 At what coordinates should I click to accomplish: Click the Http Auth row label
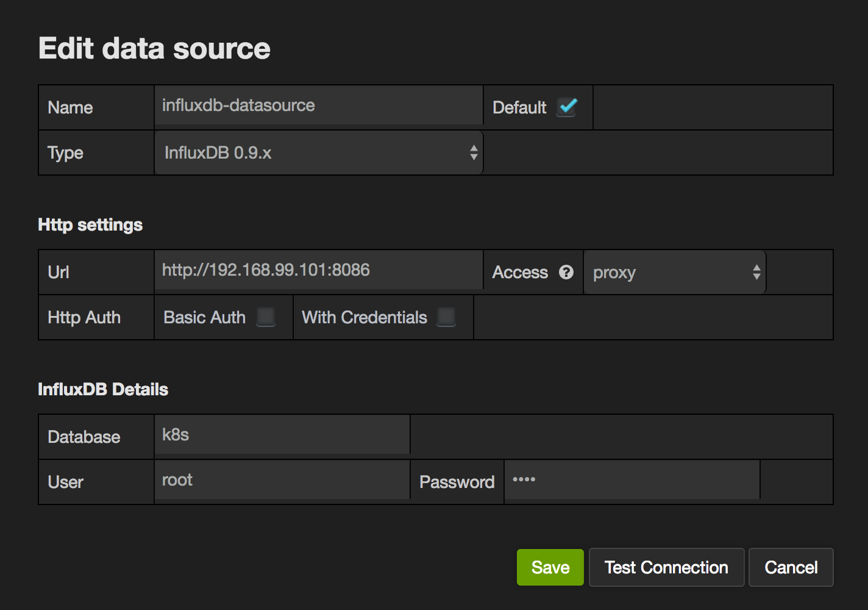point(84,317)
